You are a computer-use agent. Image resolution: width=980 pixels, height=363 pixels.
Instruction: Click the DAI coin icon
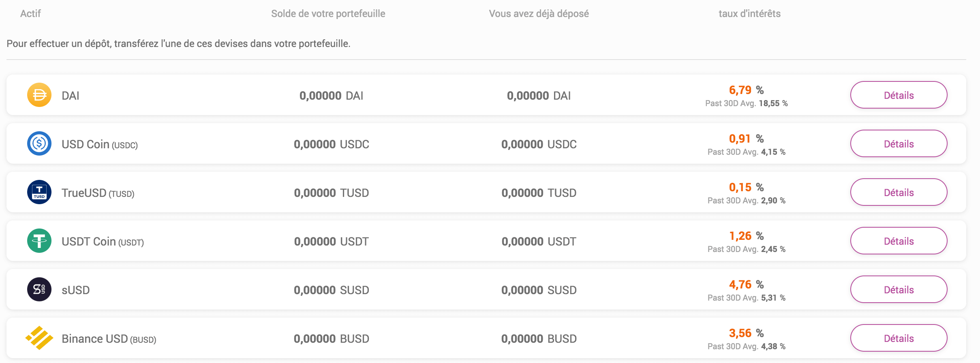[x=39, y=95]
